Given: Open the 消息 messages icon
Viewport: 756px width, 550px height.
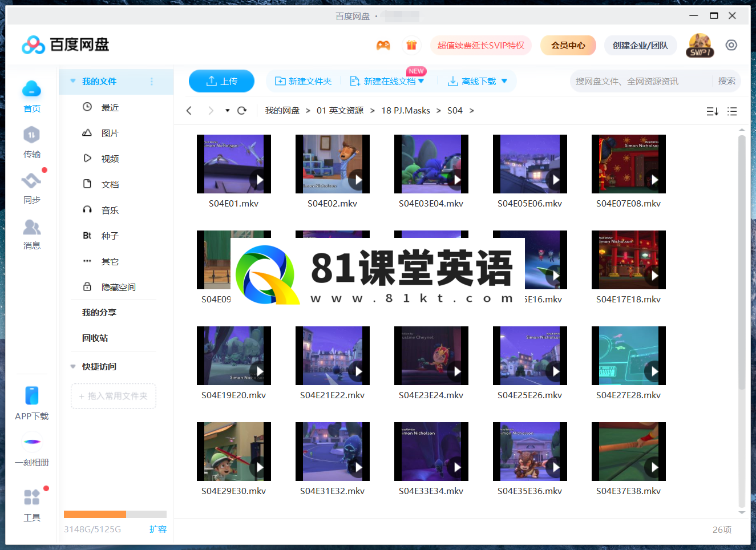Looking at the screenshot, I should point(32,227).
